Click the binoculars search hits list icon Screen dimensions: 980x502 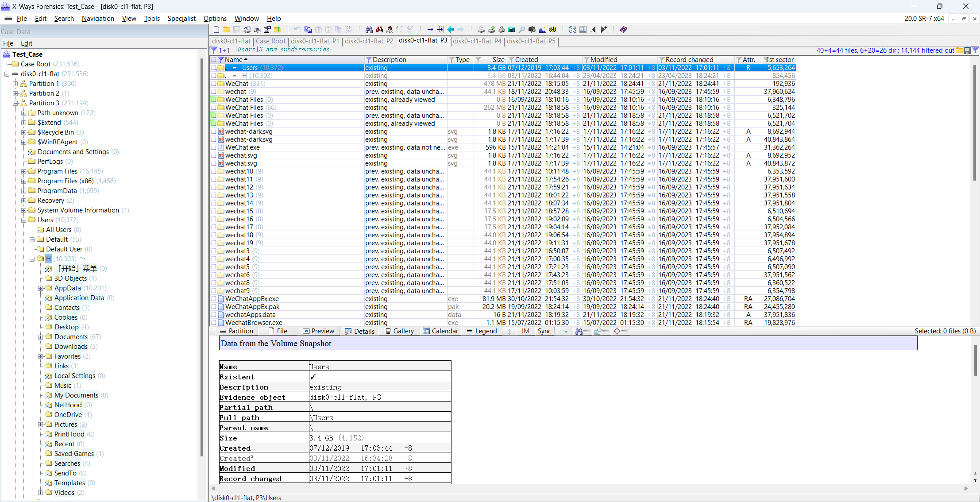tap(583, 331)
